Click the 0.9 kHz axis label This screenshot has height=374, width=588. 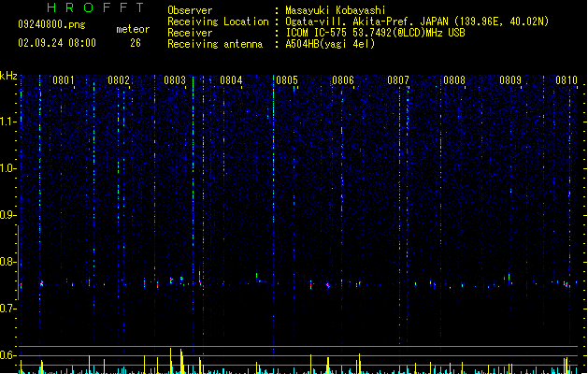(x=7, y=215)
